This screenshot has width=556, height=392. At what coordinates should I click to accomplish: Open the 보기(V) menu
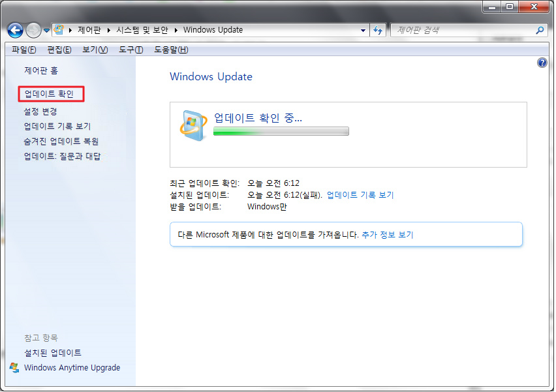point(95,50)
